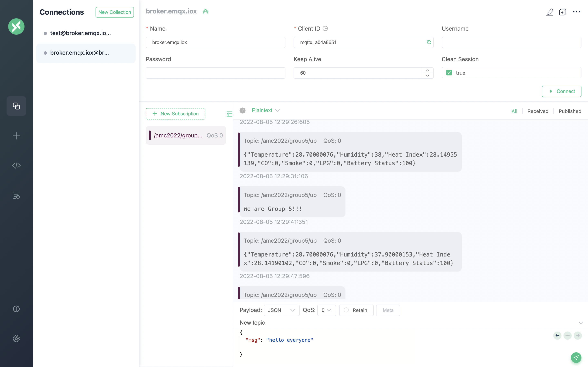Open the log viewer sidebar icon
The height and width of the screenshot is (367, 588).
click(16, 195)
